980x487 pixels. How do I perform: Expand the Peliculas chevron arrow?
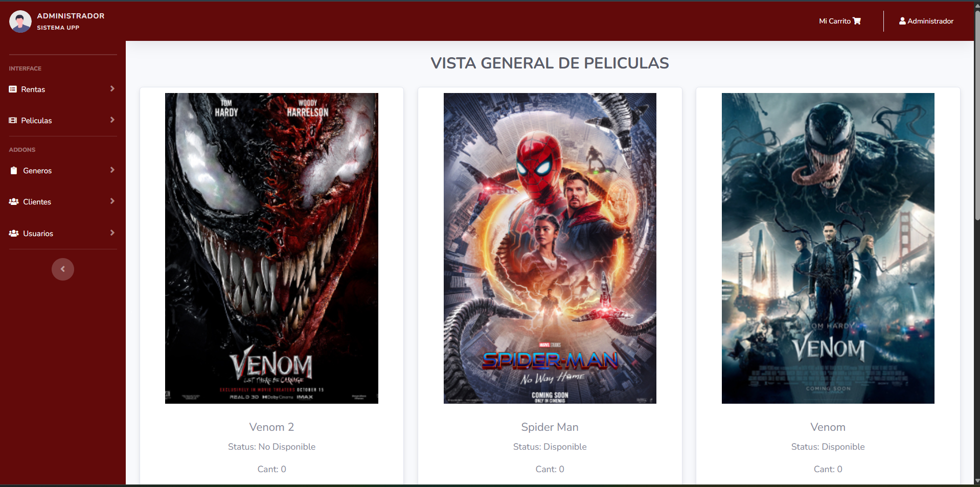click(112, 120)
